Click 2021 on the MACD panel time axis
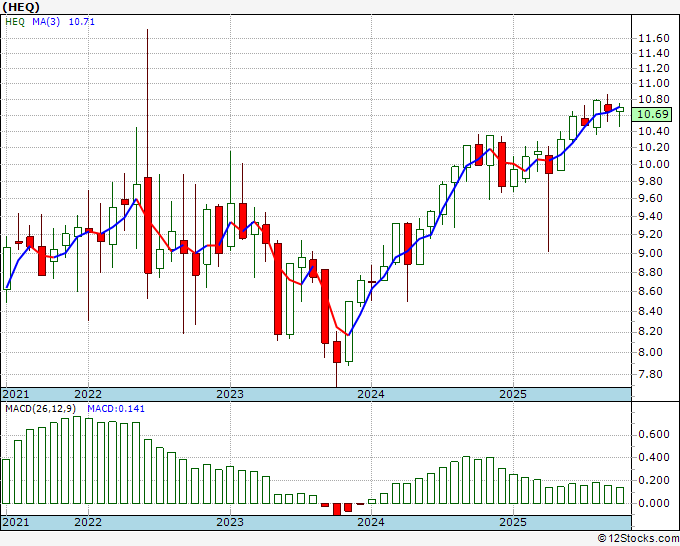Screen dimensions: 680x546 click(16, 522)
